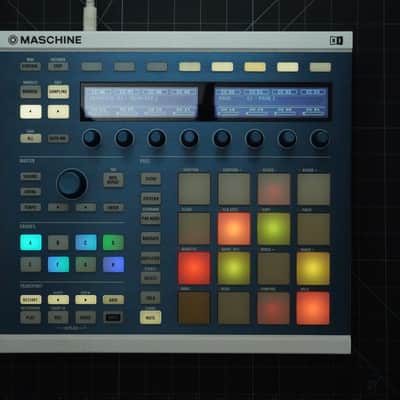
Task: Hit the bright red pad in third pad row
Action: coord(194,268)
